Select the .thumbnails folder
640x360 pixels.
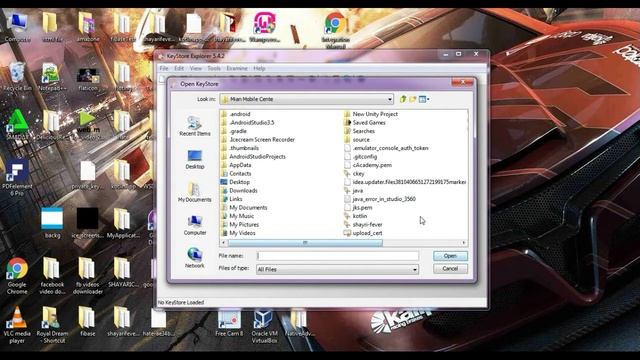240,148
